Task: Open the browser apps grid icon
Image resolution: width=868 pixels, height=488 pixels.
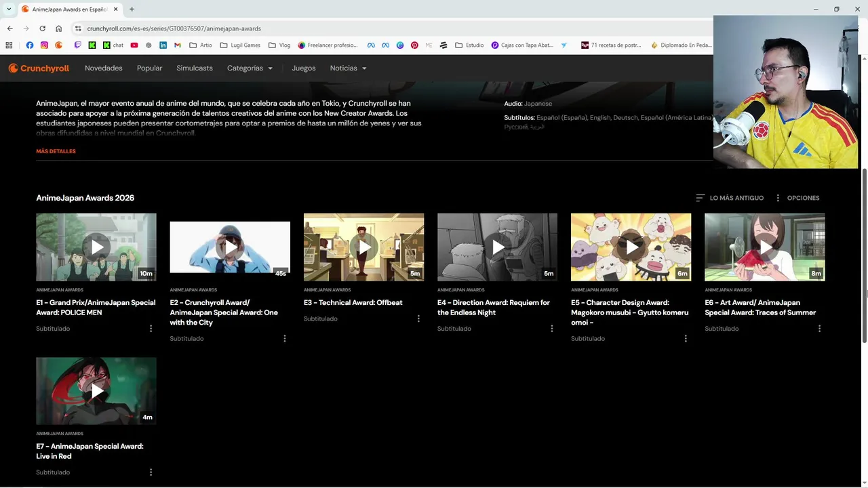Action: pos(9,45)
